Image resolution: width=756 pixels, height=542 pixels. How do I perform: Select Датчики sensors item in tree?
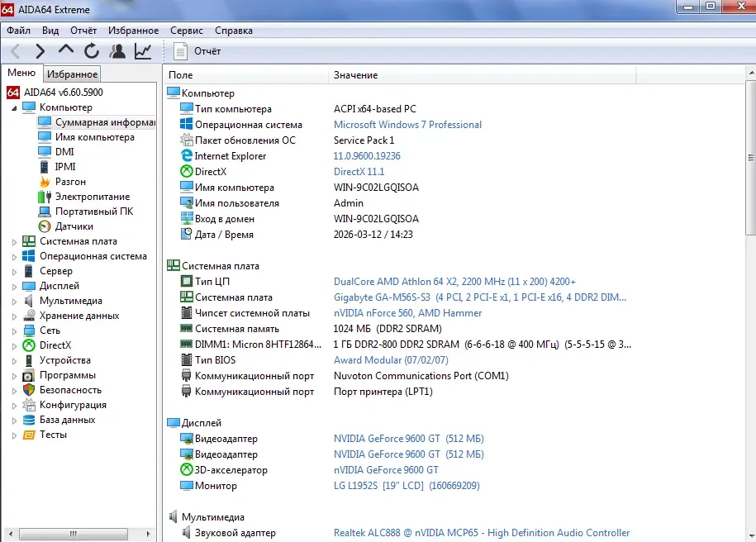(74, 226)
